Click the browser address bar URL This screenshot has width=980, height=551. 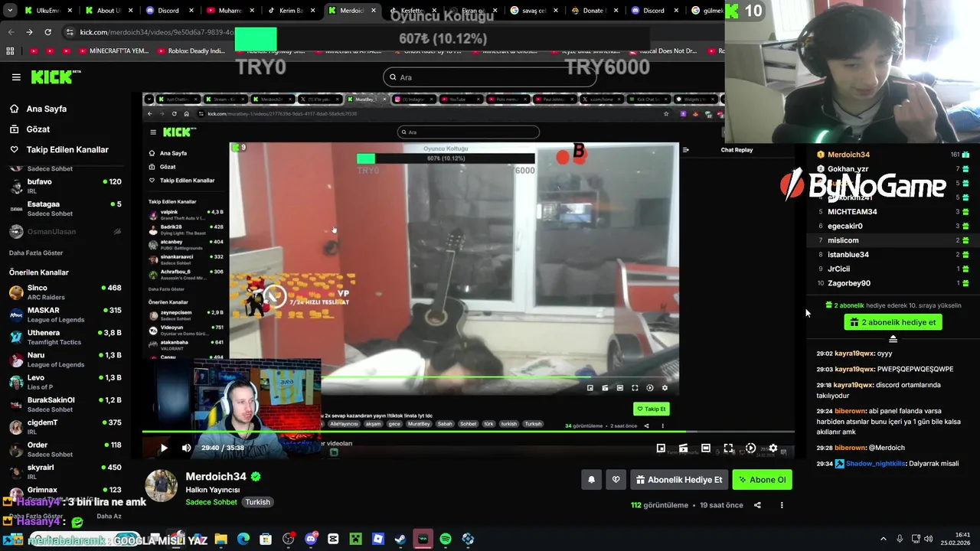tap(156, 32)
